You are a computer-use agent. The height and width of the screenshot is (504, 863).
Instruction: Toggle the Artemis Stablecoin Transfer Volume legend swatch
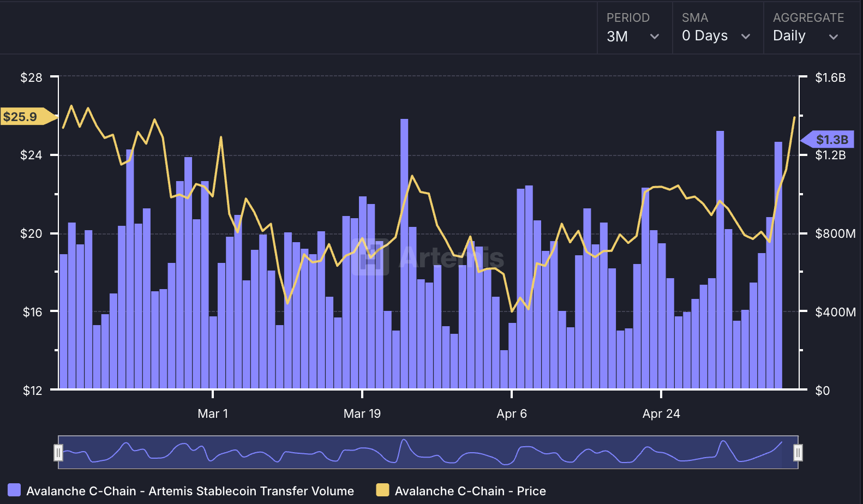tap(14, 490)
